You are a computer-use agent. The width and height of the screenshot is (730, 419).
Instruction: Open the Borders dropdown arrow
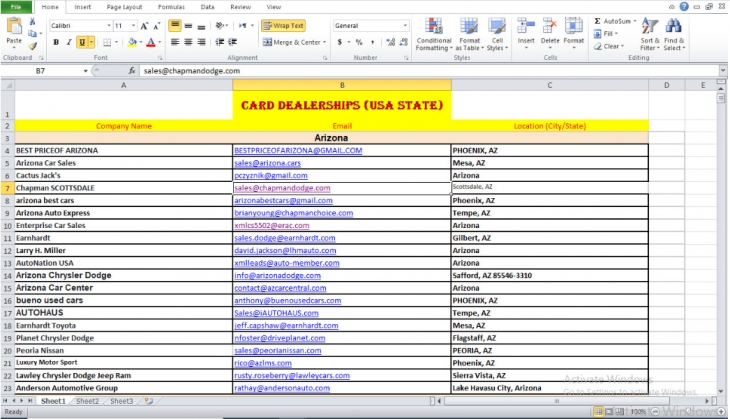click(x=116, y=42)
